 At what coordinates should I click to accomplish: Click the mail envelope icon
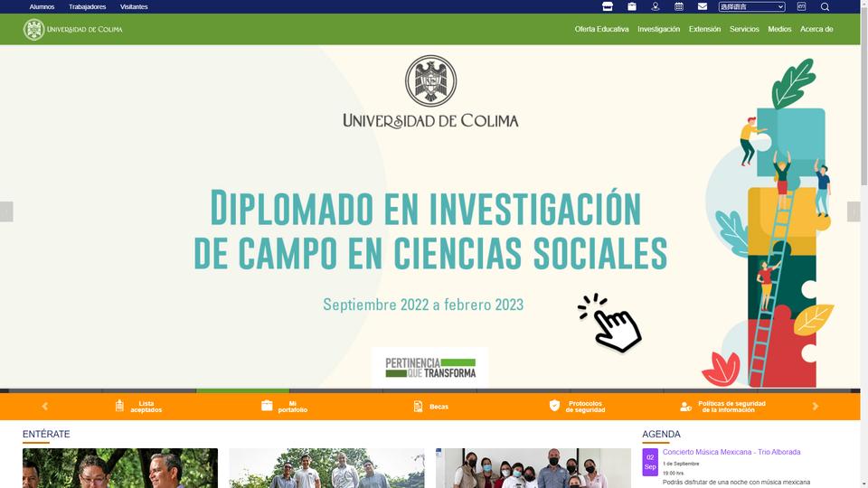point(703,6)
